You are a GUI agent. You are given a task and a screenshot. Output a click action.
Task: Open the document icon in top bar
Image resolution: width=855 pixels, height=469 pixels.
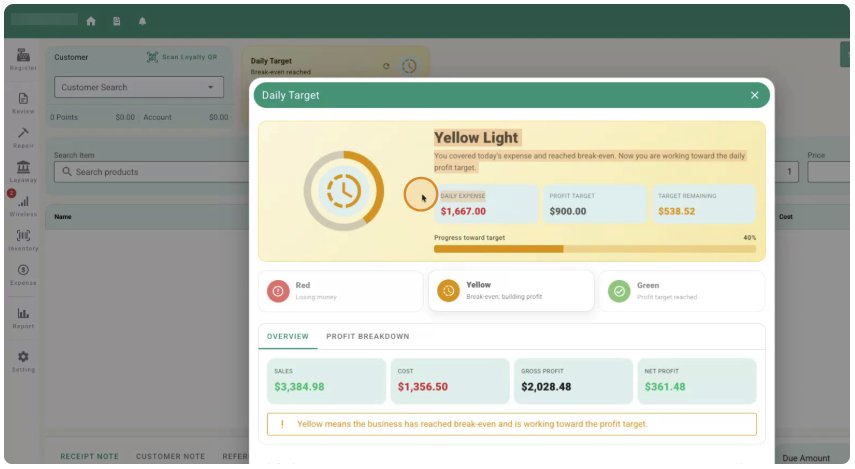[x=117, y=21]
